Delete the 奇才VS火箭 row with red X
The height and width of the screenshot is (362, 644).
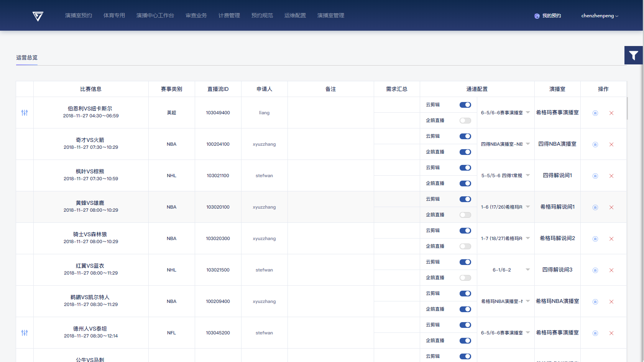[611, 145]
